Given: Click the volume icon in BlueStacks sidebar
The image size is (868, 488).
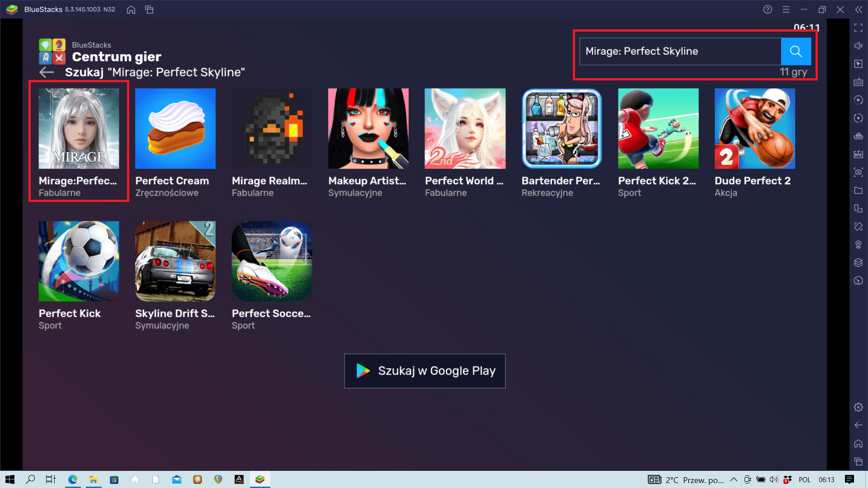Looking at the screenshot, I should (x=859, y=46).
